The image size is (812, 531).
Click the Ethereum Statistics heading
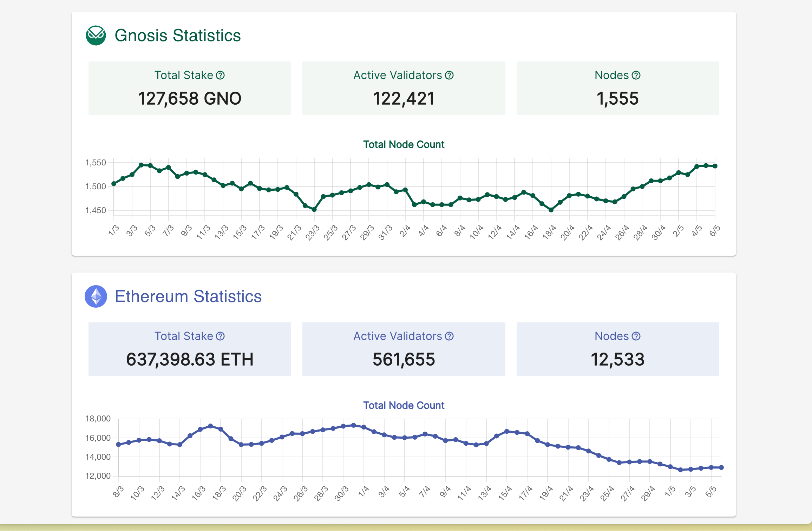click(x=188, y=296)
